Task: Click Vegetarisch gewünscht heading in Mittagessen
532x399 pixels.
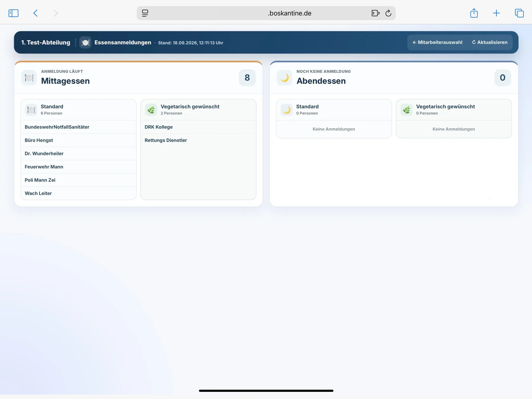Action: (190, 106)
